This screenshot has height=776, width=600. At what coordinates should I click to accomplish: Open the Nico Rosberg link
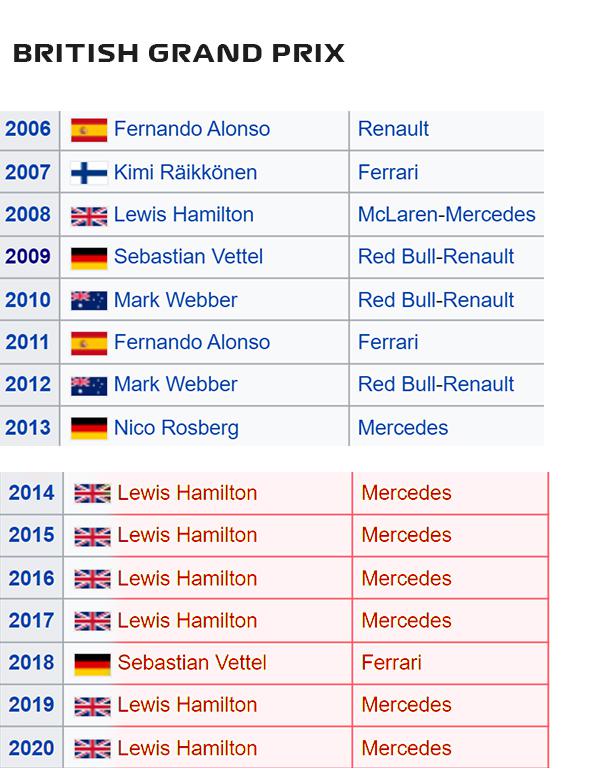pos(176,428)
